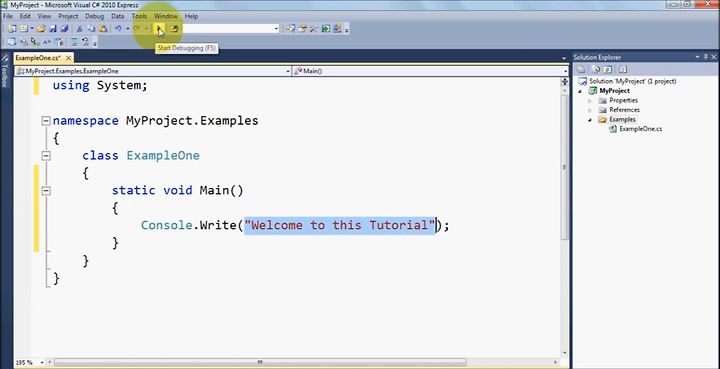This screenshot has width=720, height=369.
Task: Collapse the MyProject node in Solution Explorer
Action: pyautogui.click(x=581, y=91)
